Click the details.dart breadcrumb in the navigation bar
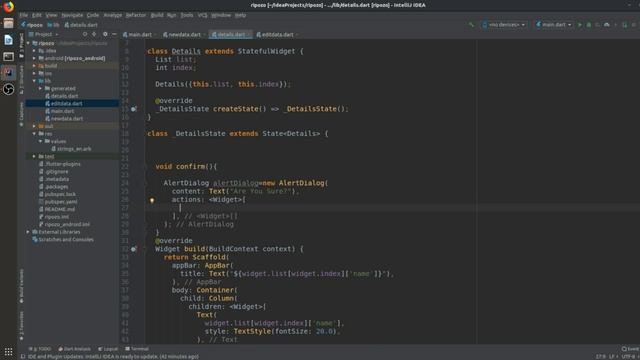Image resolution: width=640 pixels, height=360 pixels. (81, 25)
